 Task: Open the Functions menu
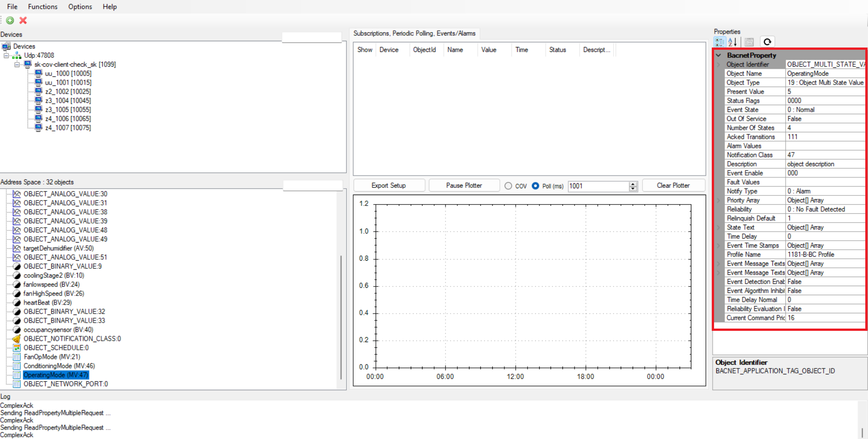pyautogui.click(x=43, y=7)
